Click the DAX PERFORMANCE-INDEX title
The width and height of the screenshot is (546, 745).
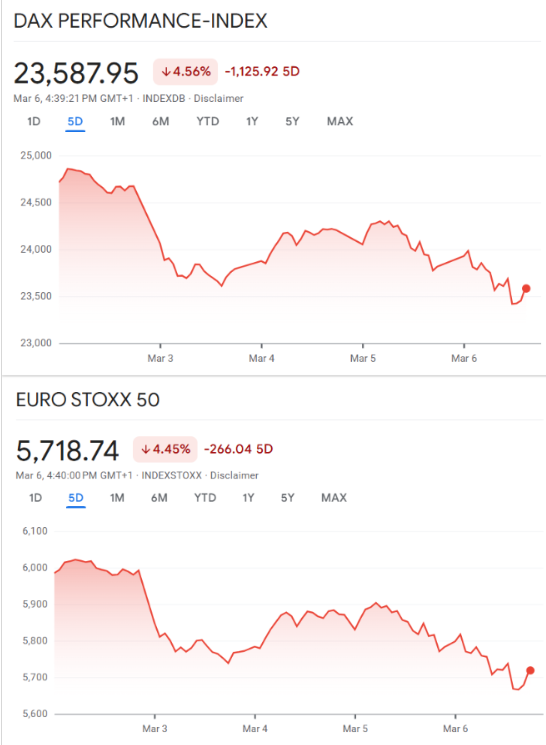pos(141,21)
